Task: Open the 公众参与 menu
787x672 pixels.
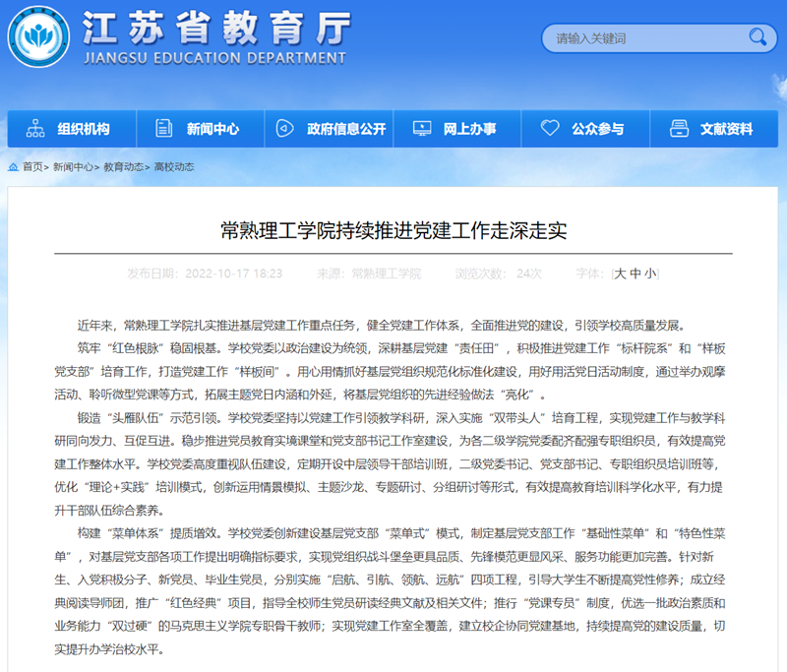Action: click(585, 129)
